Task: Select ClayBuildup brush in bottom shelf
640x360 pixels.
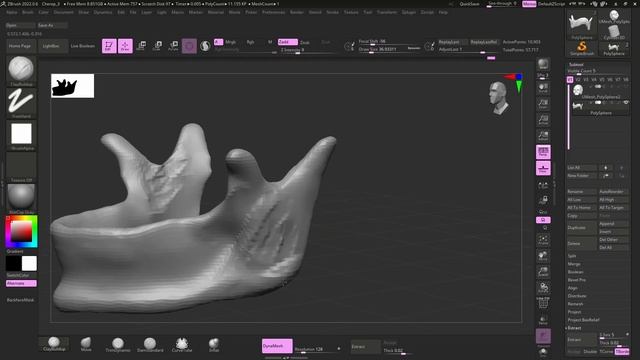Action: click(53, 344)
